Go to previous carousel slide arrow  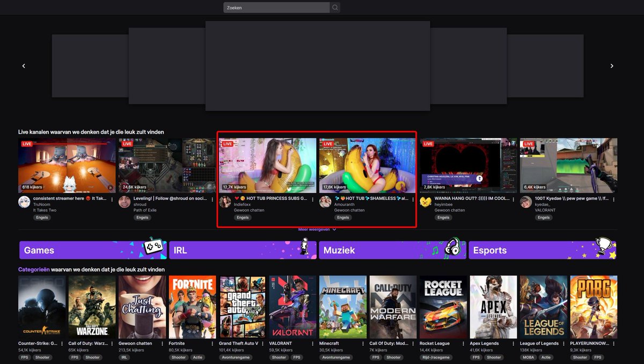click(x=24, y=65)
